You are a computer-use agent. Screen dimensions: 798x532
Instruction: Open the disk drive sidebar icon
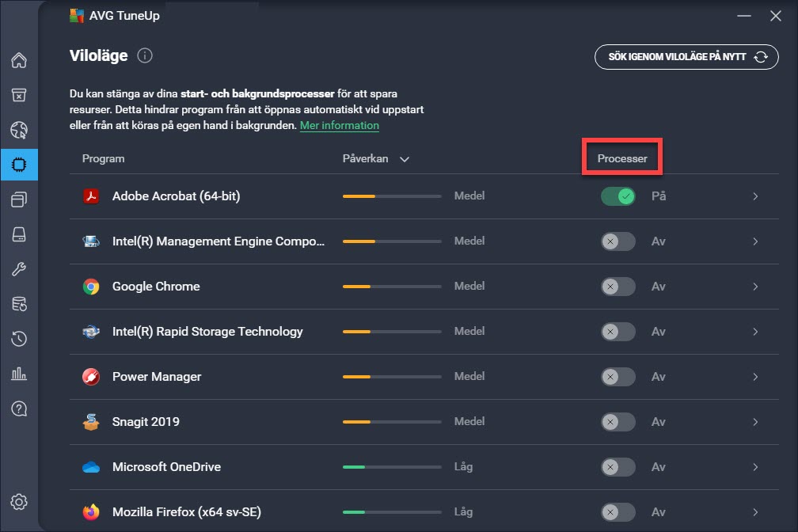[19, 234]
